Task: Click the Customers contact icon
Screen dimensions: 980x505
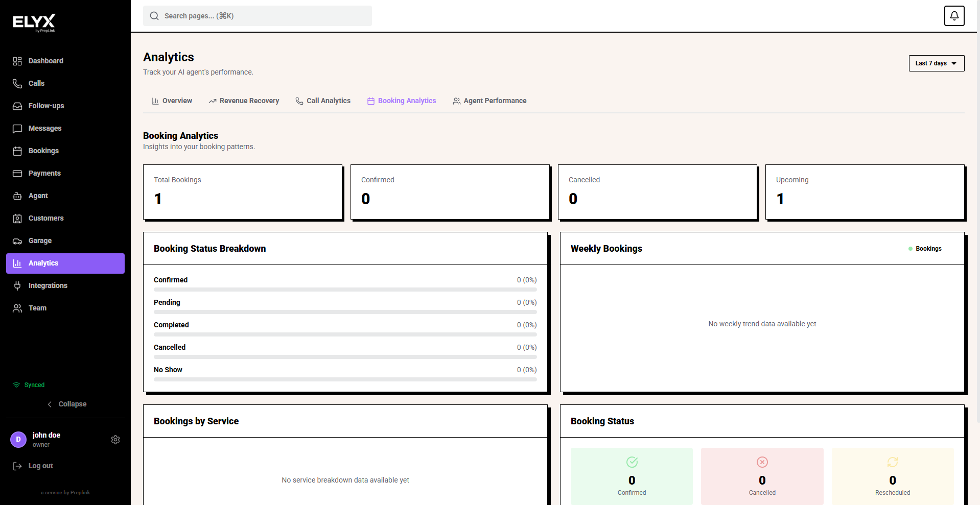Action: [17, 219]
